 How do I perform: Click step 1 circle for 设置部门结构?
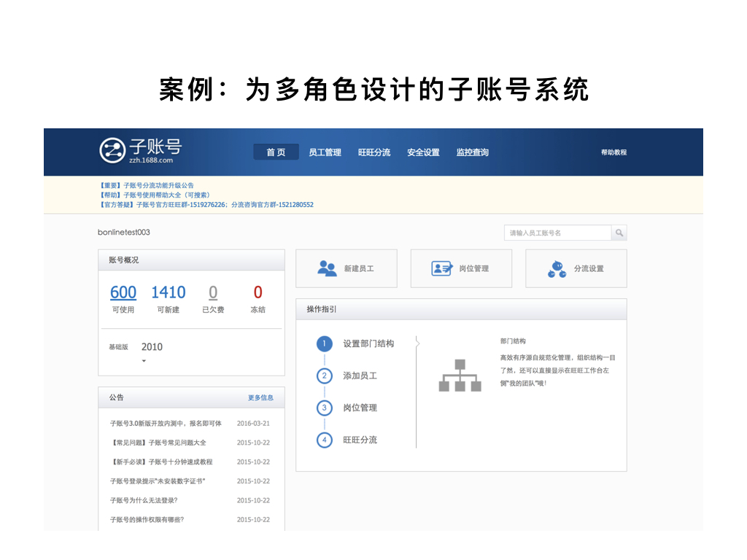[324, 344]
